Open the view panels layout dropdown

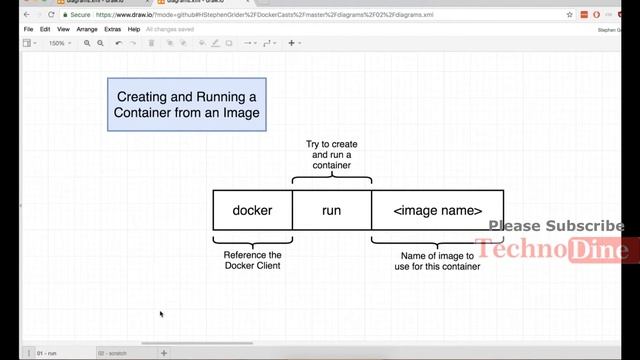pos(29,43)
